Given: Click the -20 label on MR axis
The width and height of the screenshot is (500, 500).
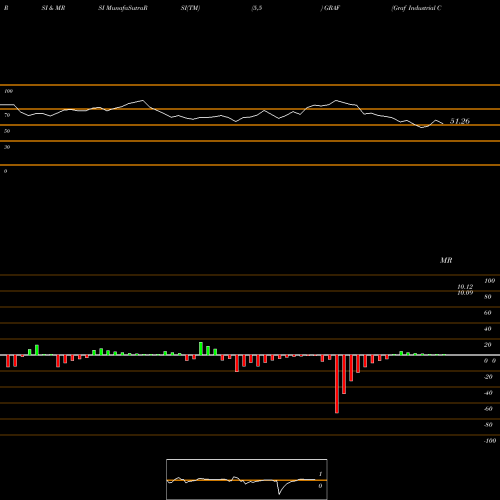Looking at the screenshot, I should (x=488, y=377).
